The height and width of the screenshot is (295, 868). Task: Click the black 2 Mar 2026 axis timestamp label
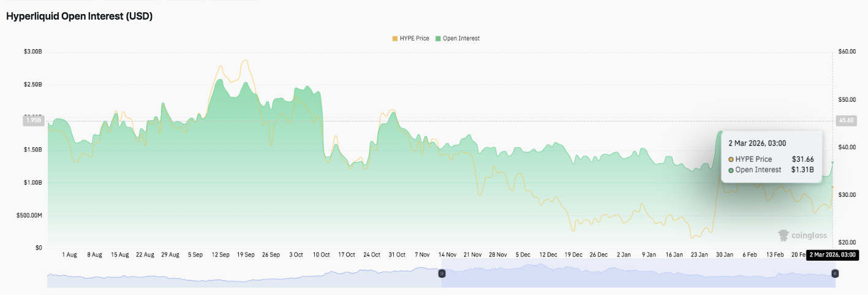point(831,255)
